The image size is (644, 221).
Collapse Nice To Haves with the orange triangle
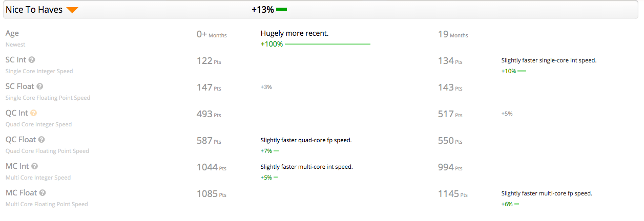click(72, 10)
